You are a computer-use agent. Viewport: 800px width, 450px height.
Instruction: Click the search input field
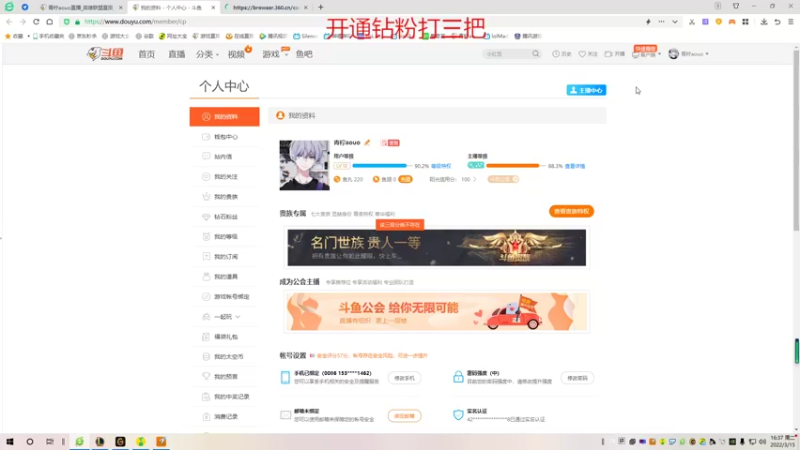507,54
